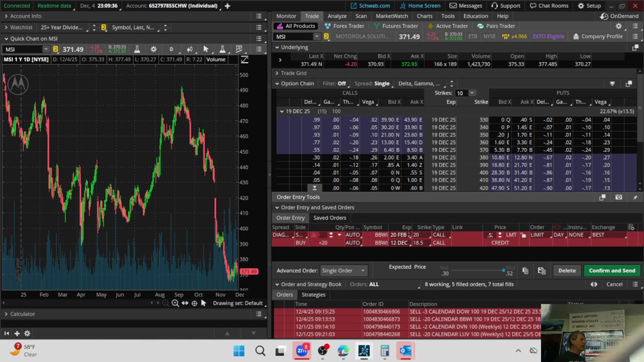Toggle the Order Book column-width arrows icon
The width and height of the screenshot is (644, 362).
point(594,284)
